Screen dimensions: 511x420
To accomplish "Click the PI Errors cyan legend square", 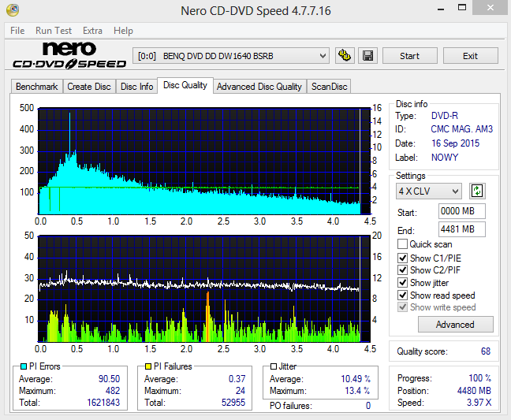I will click(x=24, y=366).
